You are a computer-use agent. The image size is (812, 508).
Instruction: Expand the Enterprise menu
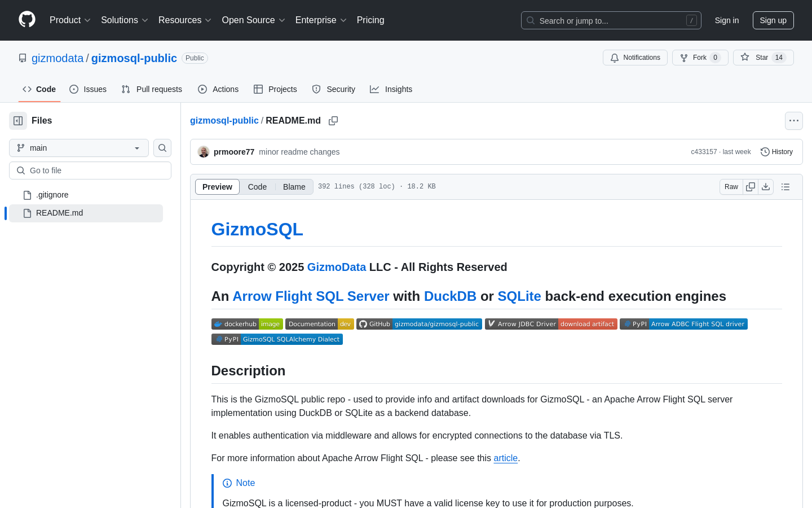click(x=321, y=20)
